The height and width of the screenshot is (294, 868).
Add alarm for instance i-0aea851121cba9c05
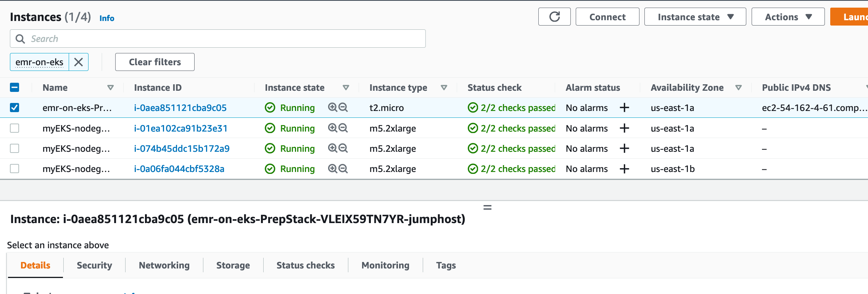(x=624, y=108)
